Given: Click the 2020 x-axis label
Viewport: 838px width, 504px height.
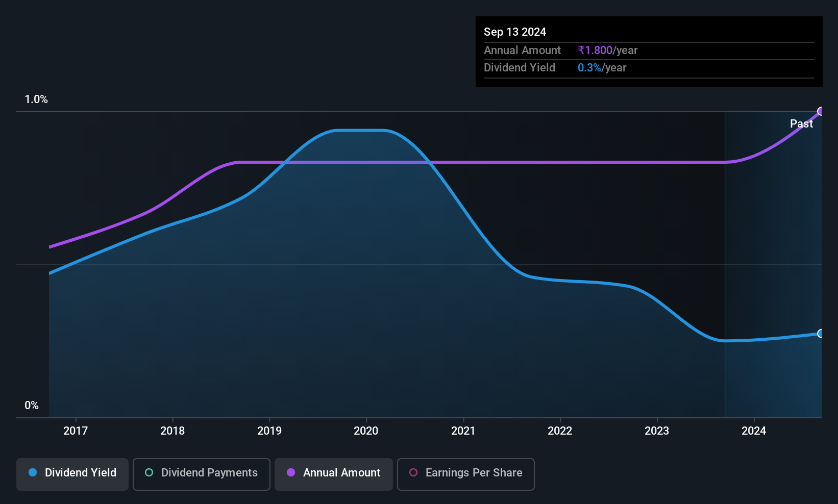Looking at the screenshot, I should tap(366, 431).
